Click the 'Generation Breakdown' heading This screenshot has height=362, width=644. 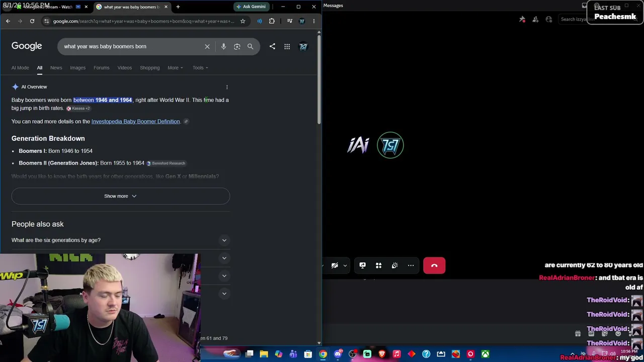tap(48, 139)
